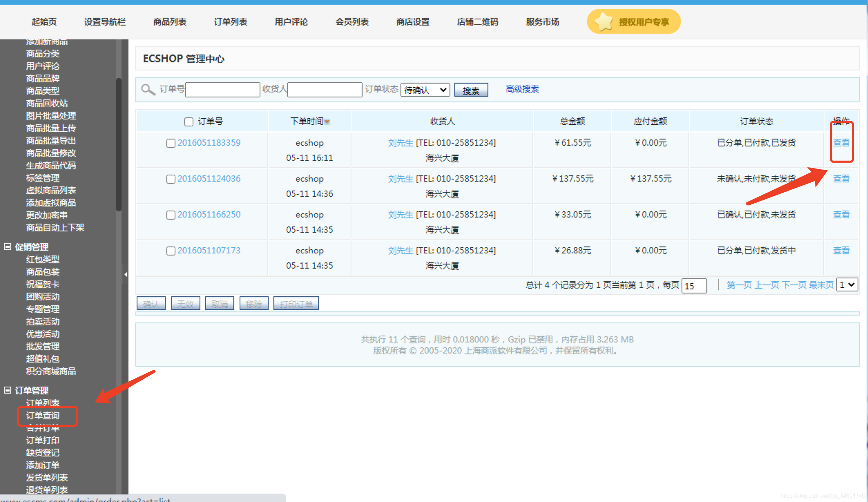This screenshot has width=868, height=502.
Task: Open 商品回收站 in the sidebar
Action: pos(47,103)
